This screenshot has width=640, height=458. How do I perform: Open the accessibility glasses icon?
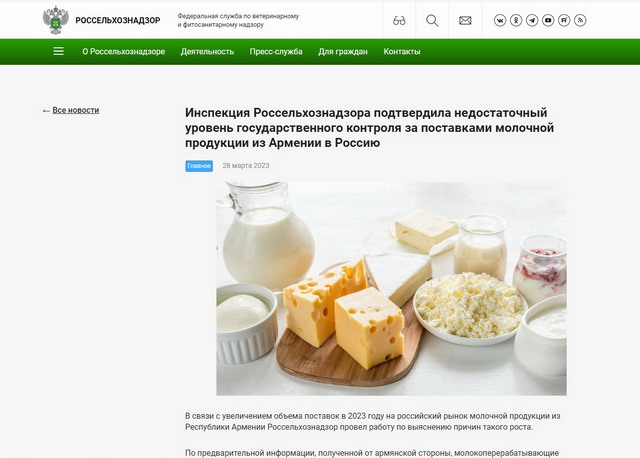399,20
